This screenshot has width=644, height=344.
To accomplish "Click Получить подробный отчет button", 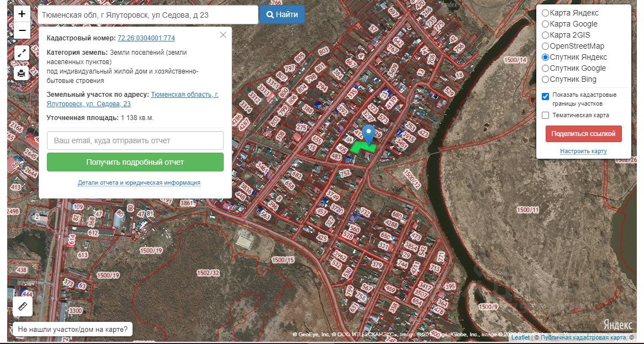I will pyautogui.click(x=135, y=162).
